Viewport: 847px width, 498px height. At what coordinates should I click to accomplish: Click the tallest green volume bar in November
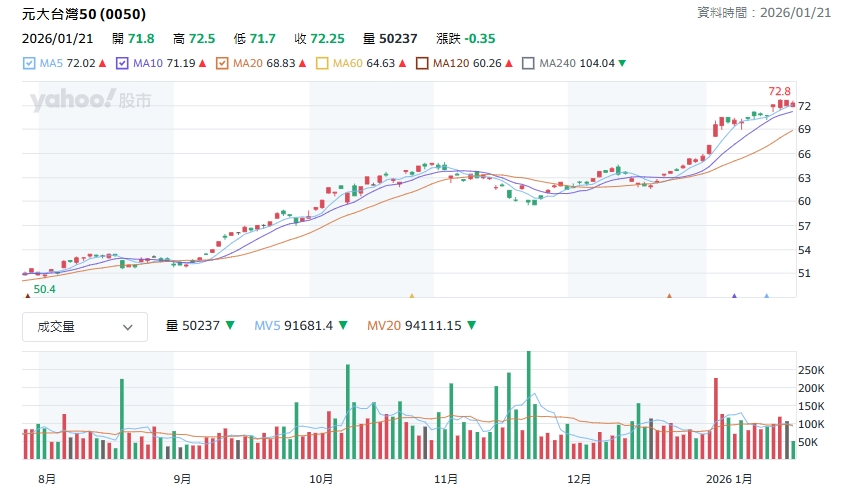(x=528, y=405)
